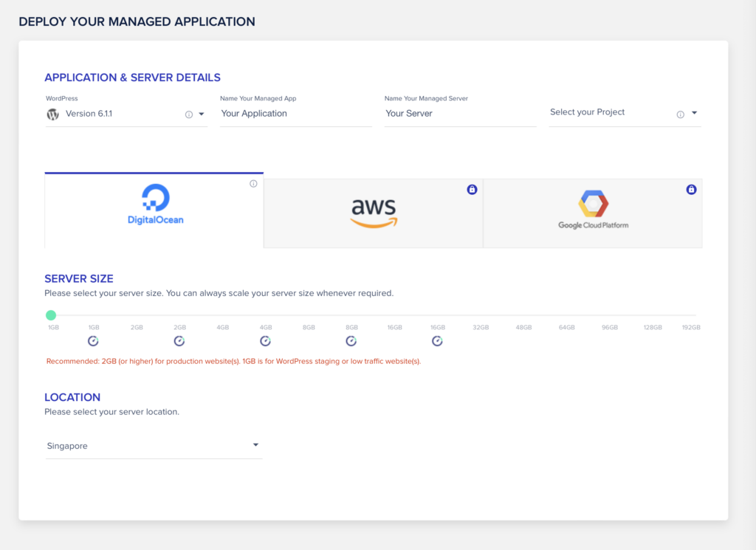Click the speedometer icon under 8GB
Screen dimensions: 756x550
(351, 341)
